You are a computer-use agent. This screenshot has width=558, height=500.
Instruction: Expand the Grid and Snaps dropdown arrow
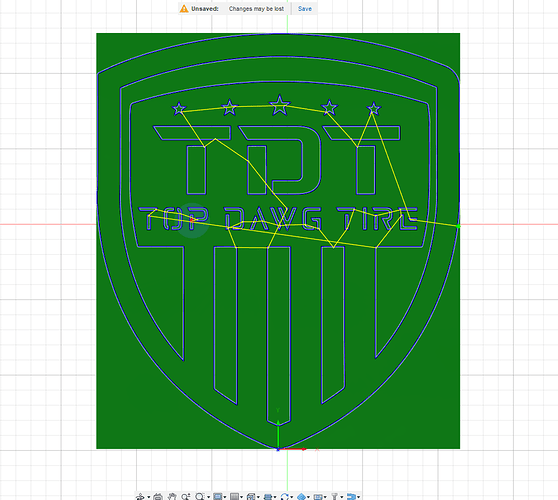(x=242, y=497)
